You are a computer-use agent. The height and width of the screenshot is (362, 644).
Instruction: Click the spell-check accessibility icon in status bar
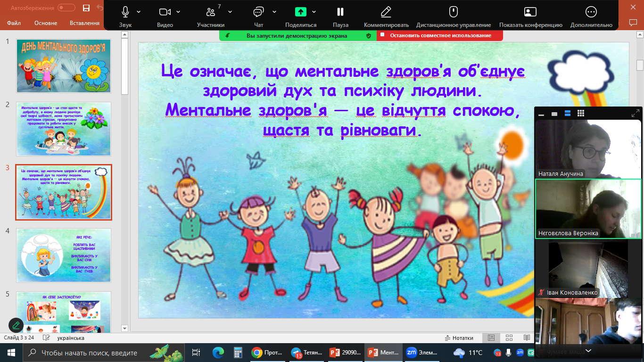point(46,338)
